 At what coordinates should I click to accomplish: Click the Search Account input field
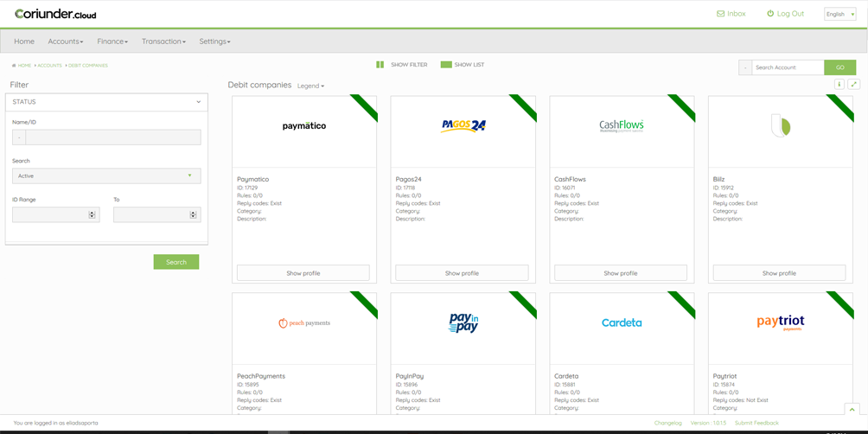tap(788, 67)
